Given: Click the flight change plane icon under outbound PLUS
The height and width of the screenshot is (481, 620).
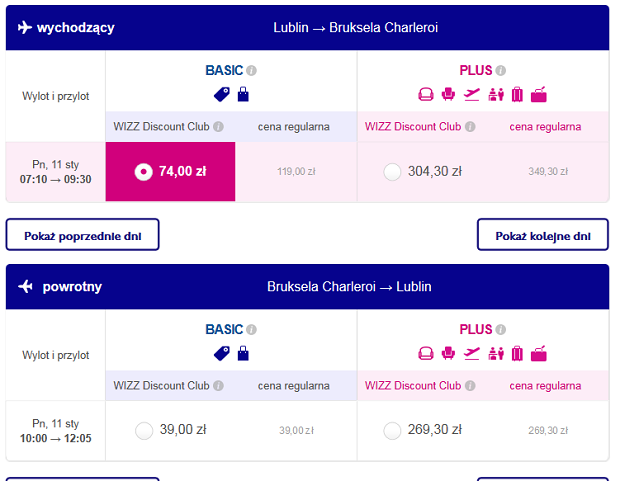Looking at the screenshot, I should [x=472, y=95].
